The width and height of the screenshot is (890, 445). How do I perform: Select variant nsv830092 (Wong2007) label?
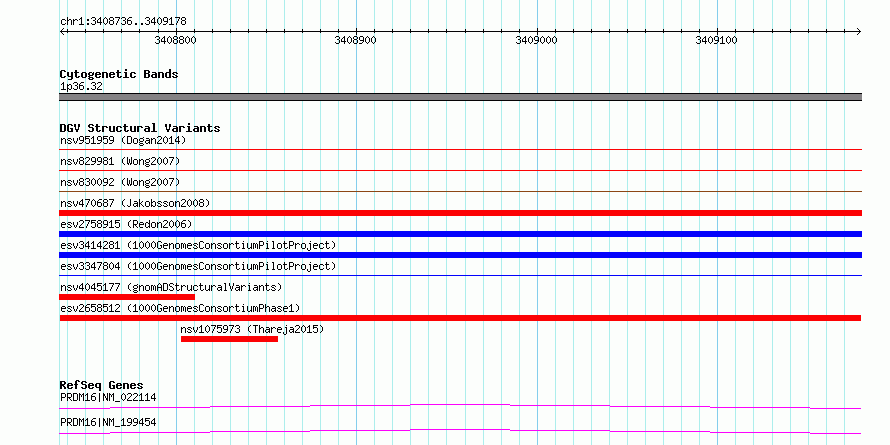coord(120,182)
